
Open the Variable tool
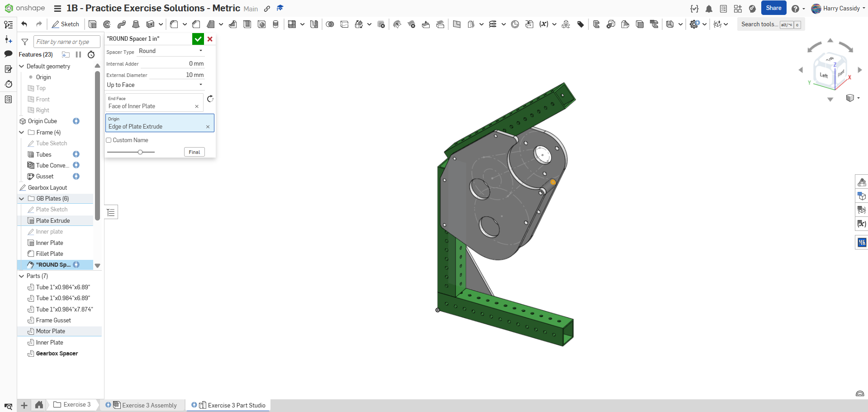click(544, 24)
